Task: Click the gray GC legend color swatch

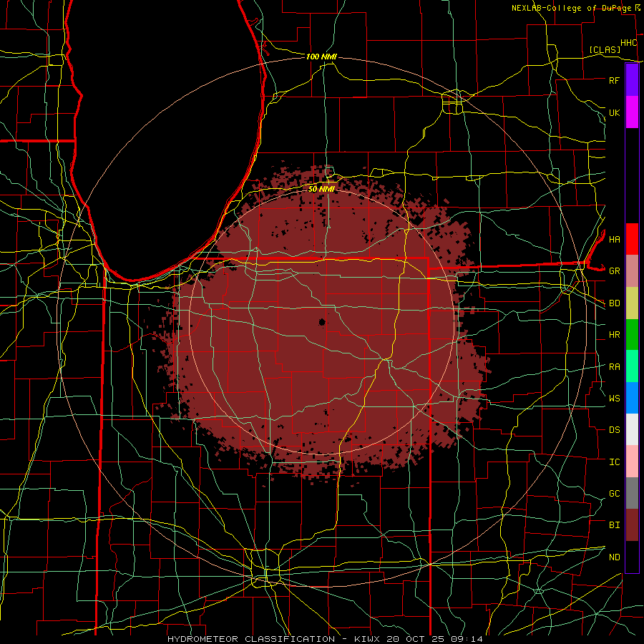Action: (x=632, y=493)
